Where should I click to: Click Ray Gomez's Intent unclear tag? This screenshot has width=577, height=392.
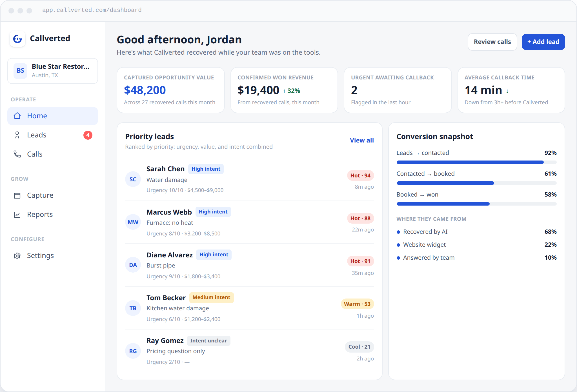pos(208,341)
